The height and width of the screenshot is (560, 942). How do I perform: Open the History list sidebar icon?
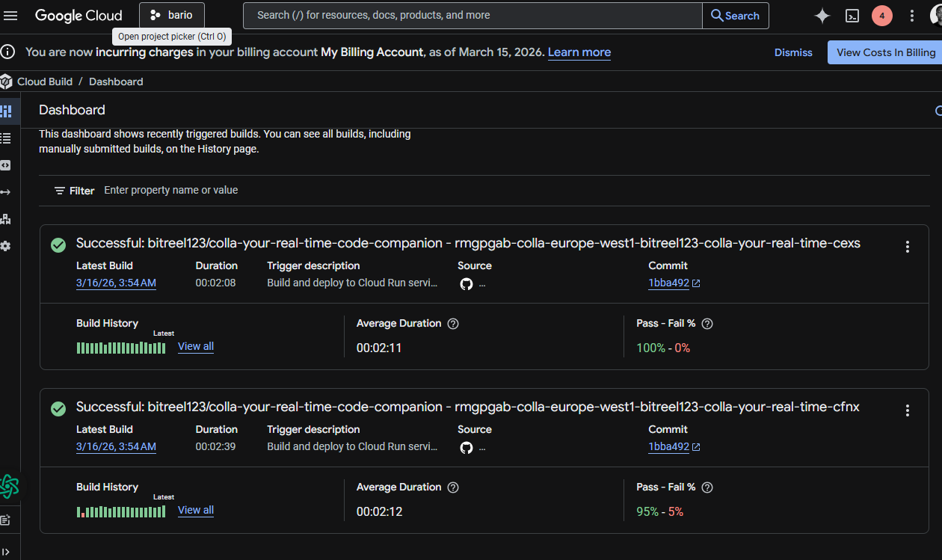tap(6, 138)
